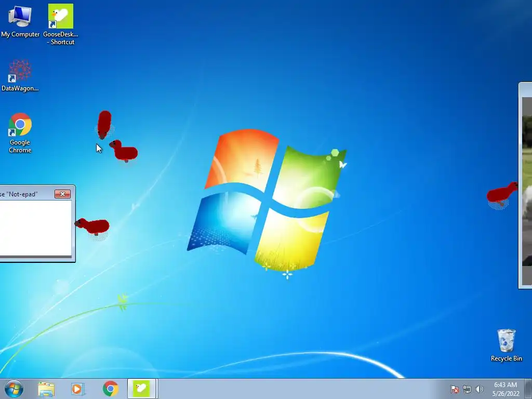Launch Windows Media Player from the taskbar
This screenshot has height=399, width=532.
click(x=78, y=389)
